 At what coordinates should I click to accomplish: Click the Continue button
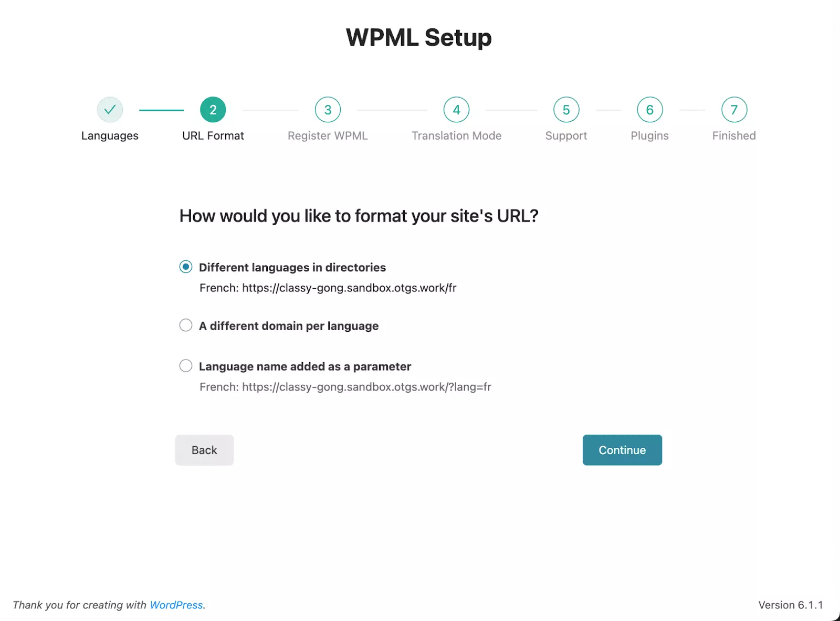tap(622, 450)
